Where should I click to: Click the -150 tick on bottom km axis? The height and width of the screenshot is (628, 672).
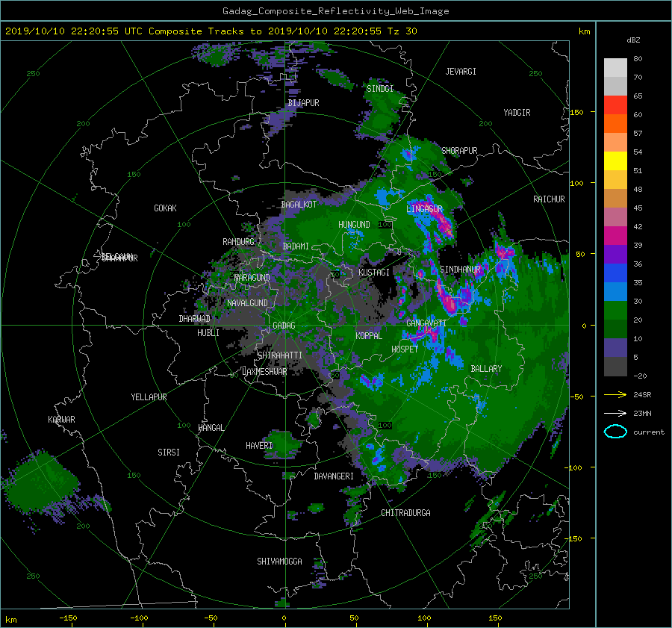coord(68,618)
